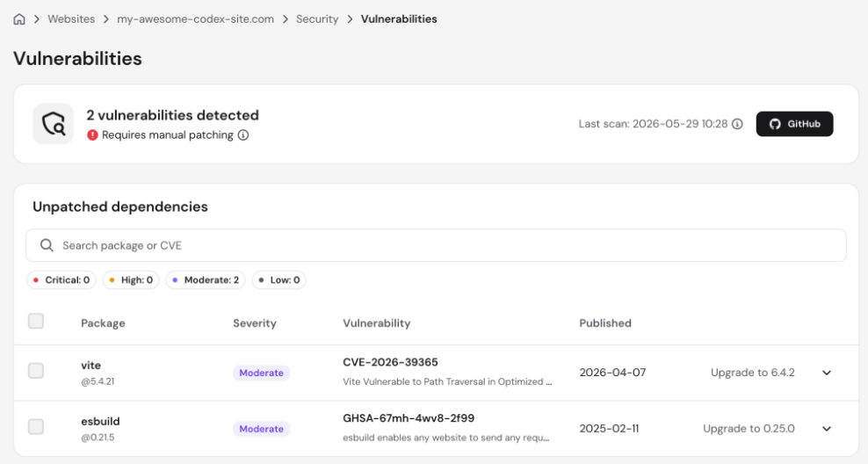The width and height of the screenshot is (868, 464).
Task: Click the shield scan icon
Action: [x=53, y=124]
